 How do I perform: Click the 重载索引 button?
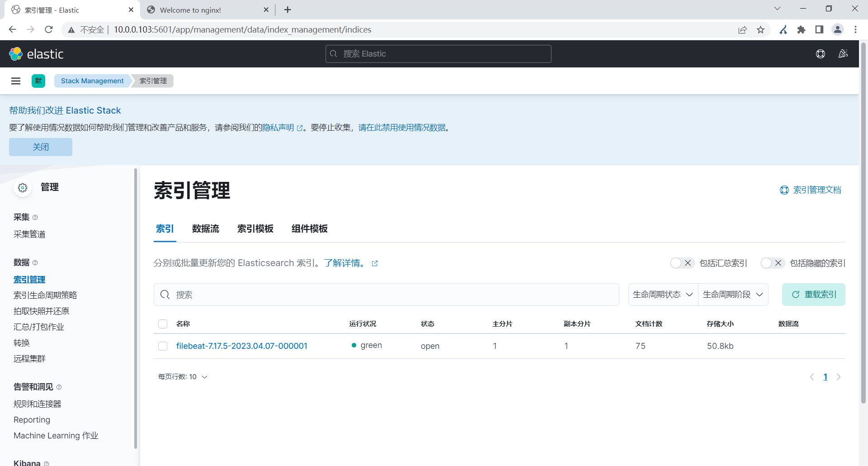(x=814, y=295)
